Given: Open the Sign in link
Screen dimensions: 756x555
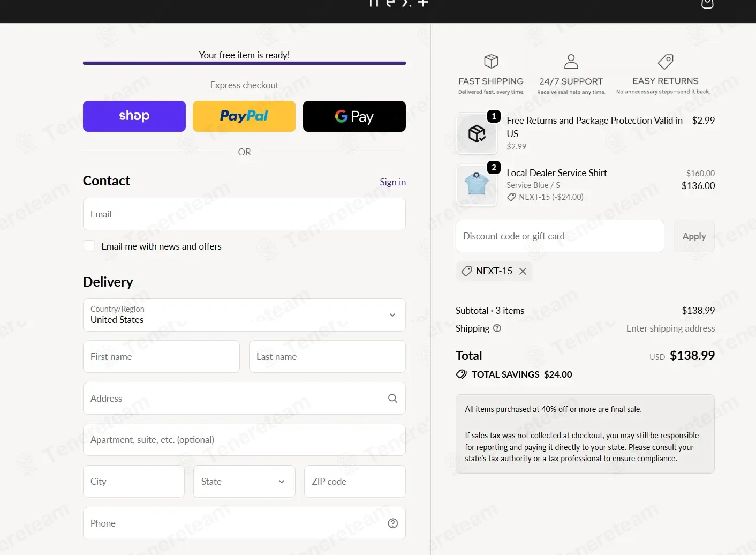Looking at the screenshot, I should pyautogui.click(x=393, y=182).
